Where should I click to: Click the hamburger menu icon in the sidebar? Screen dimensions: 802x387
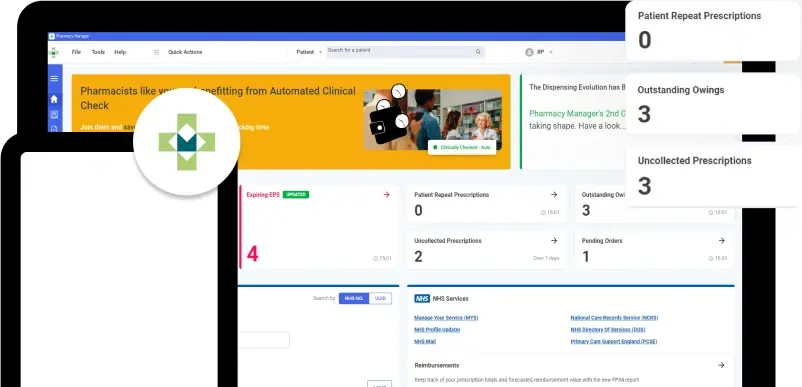54,78
